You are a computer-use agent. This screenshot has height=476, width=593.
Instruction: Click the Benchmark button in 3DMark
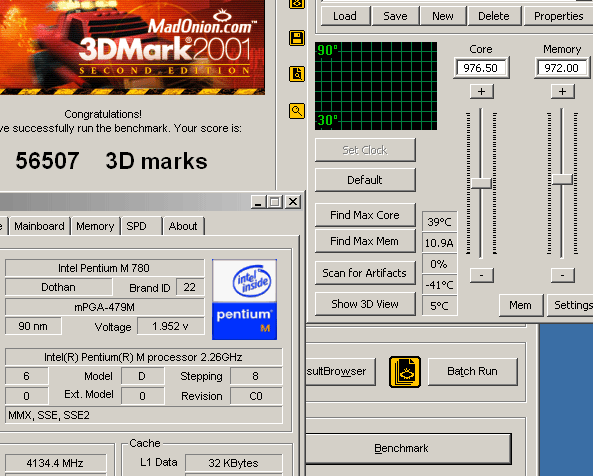[x=408, y=449]
